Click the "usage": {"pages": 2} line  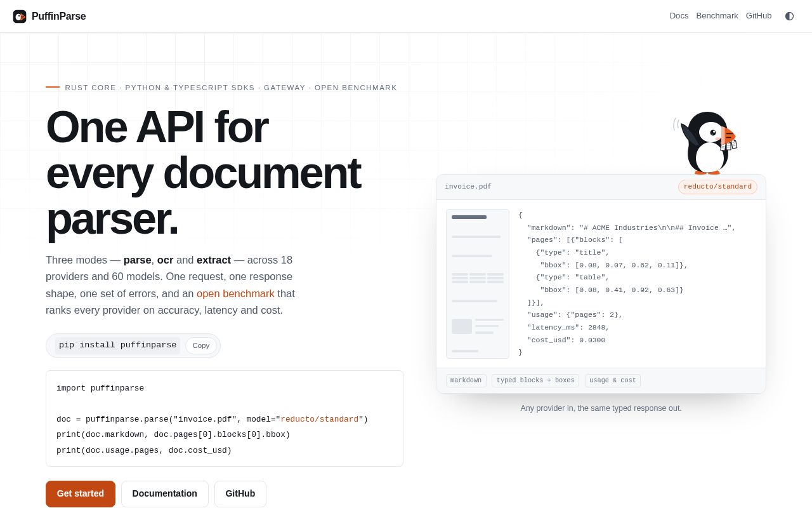(x=575, y=315)
